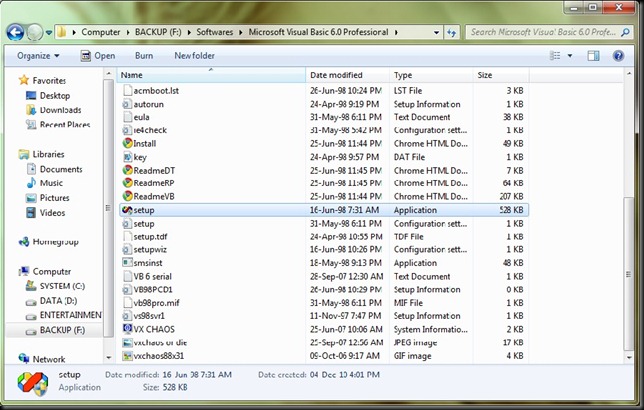Open the Videos library
This screenshot has height=410, width=644.
[45, 212]
